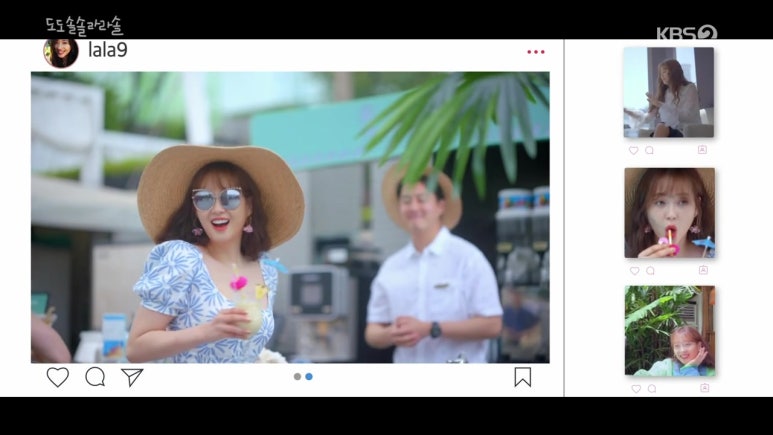Select the second blue carousel dot
The width and height of the screenshot is (773, 435).
309,376
